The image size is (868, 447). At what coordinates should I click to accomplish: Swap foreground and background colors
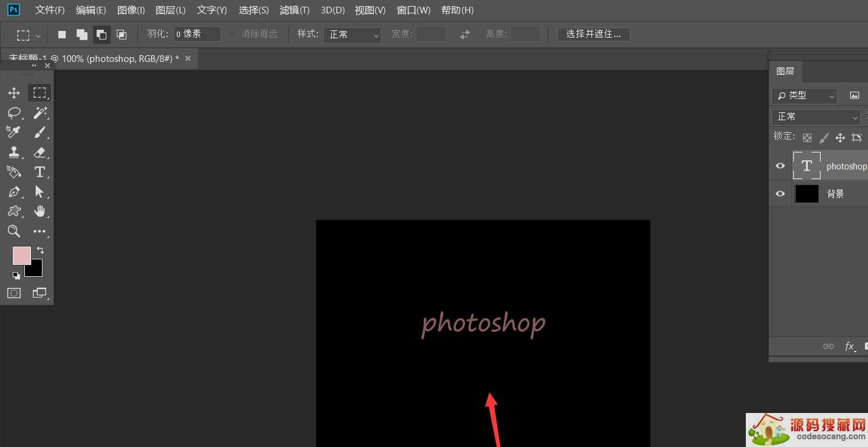tap(40, 250)
